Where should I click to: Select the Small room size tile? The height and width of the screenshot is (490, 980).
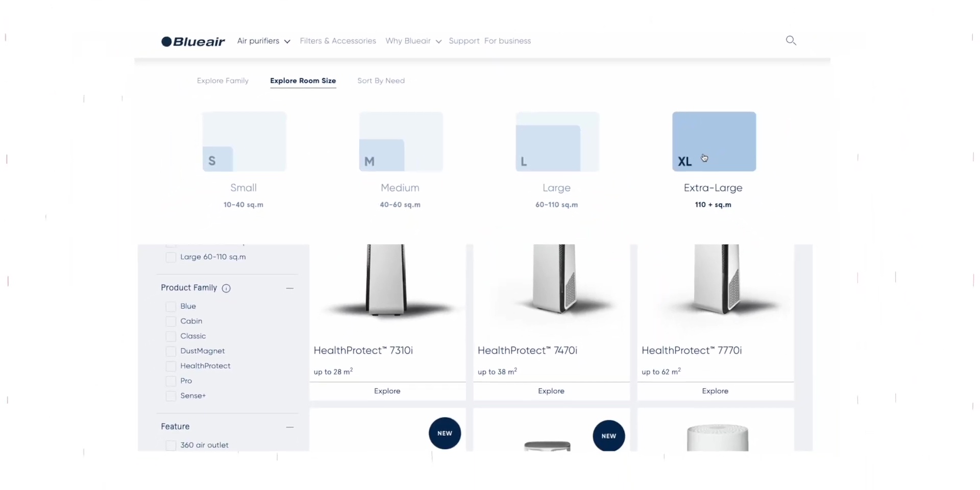click(244, 141)
